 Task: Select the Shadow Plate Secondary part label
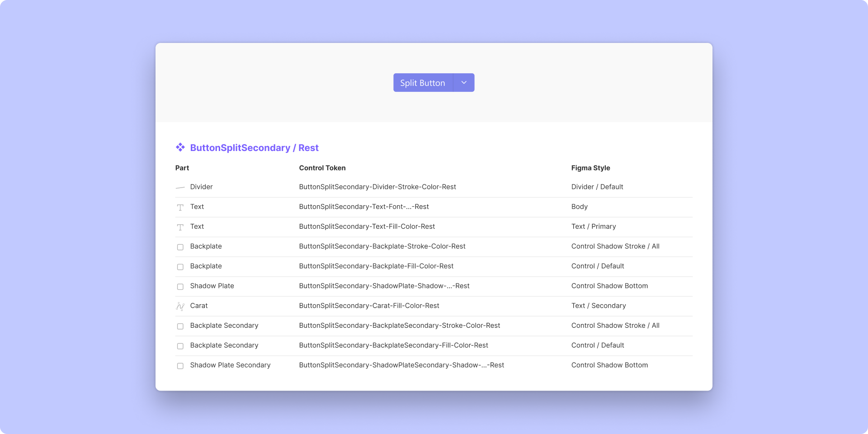(230, 365)
